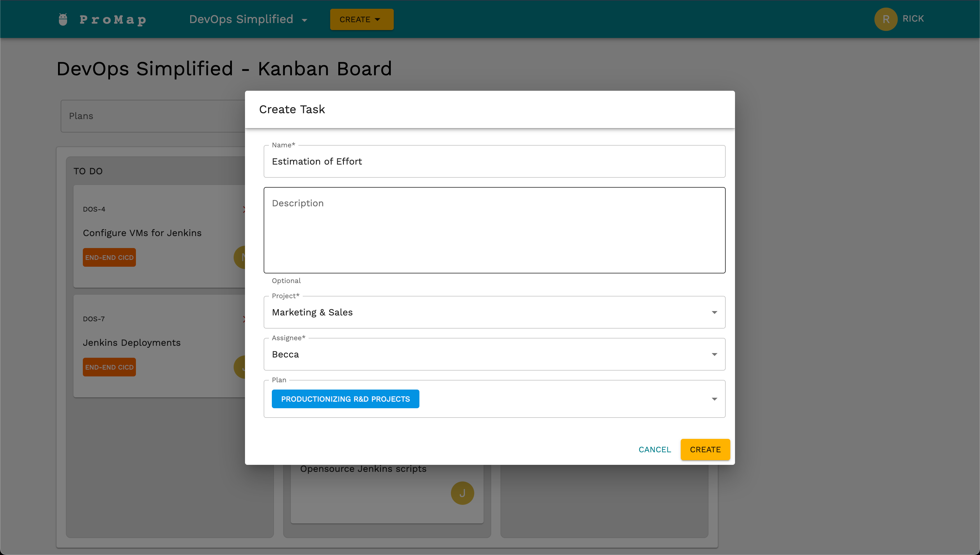Open the Jenkins Deployments task card
The width and height of the screenshot is (980, 555).
[132, 343]
